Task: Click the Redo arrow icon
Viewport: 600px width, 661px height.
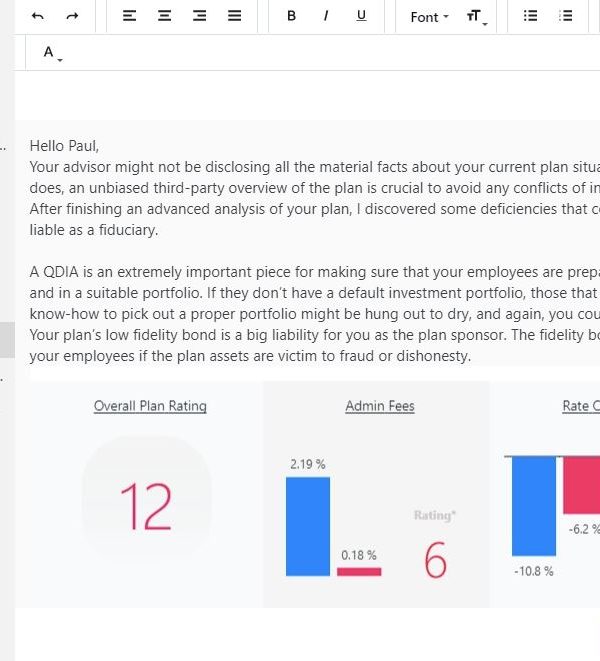Action: point(72,16)
